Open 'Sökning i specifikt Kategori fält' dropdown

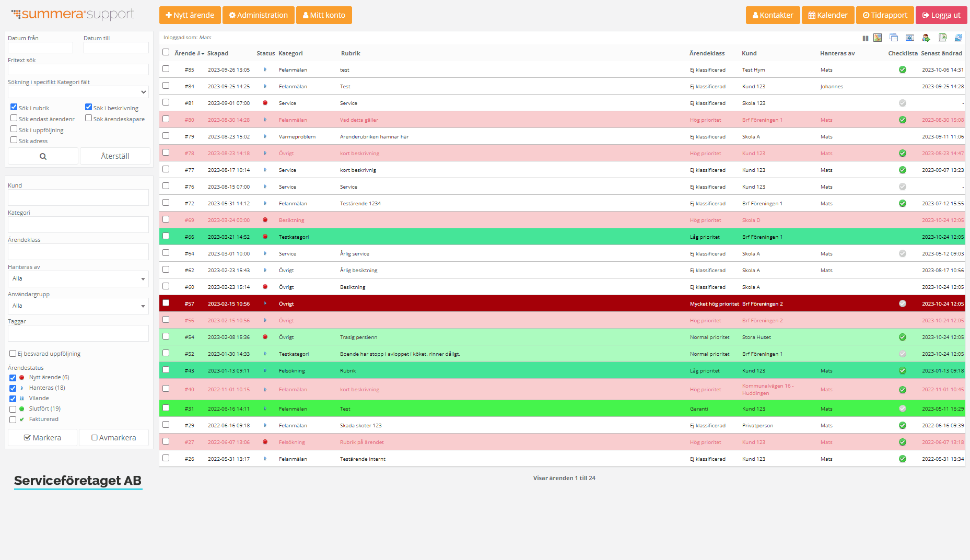pos(78,92)
